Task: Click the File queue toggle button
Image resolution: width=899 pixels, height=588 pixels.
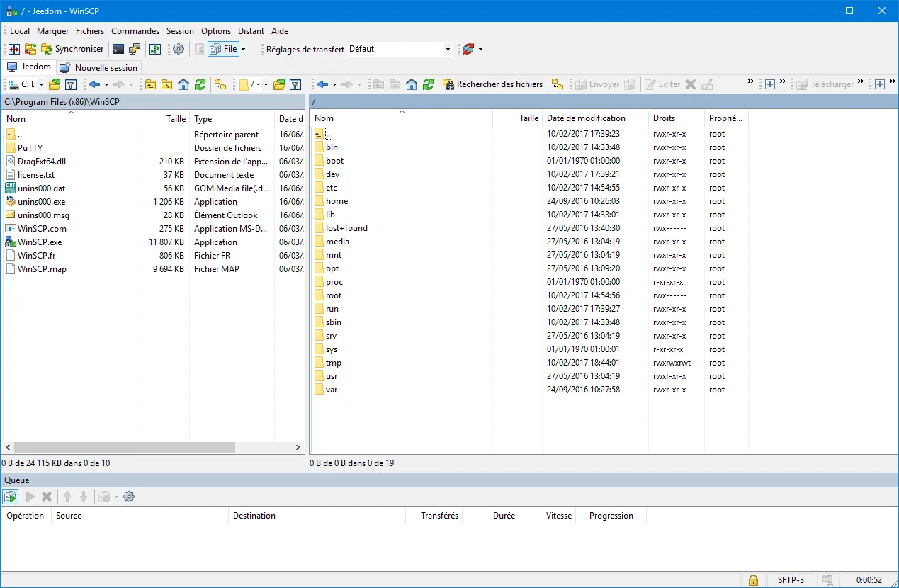Action: pos(223,49)
